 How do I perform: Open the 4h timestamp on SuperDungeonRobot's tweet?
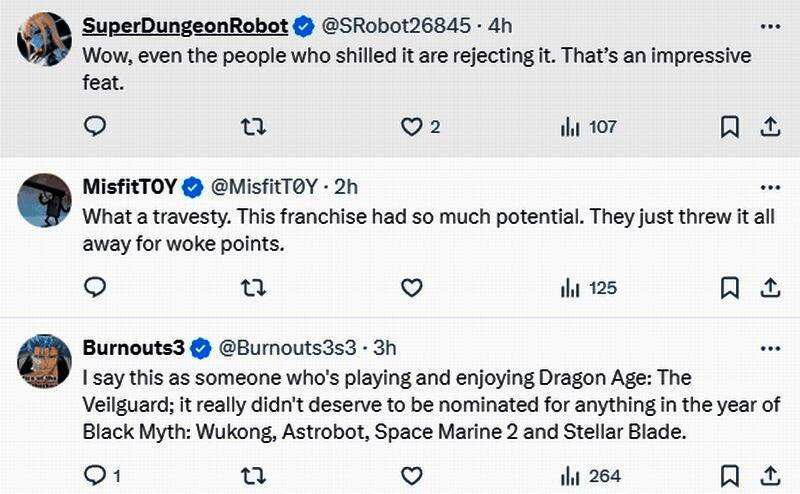(500, 25)
